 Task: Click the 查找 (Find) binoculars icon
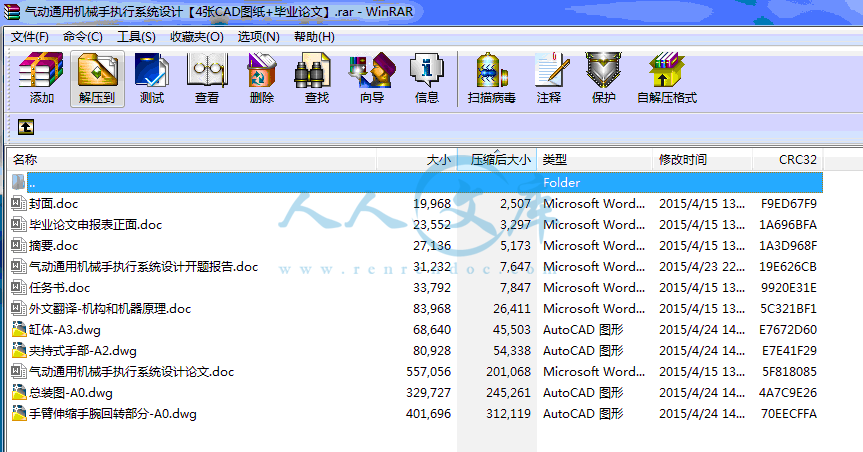coord(312,70)
